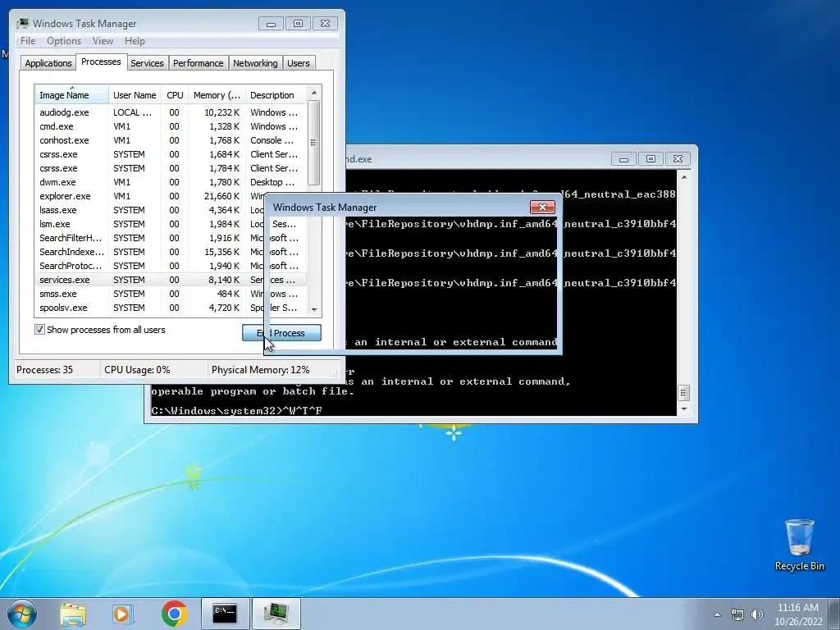Switch to the Performance tab
This screenshot has height=630, width=840.
point(198,63)
